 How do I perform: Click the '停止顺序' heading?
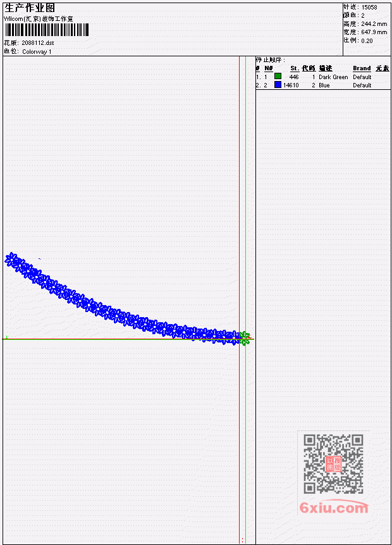(270, 60)
